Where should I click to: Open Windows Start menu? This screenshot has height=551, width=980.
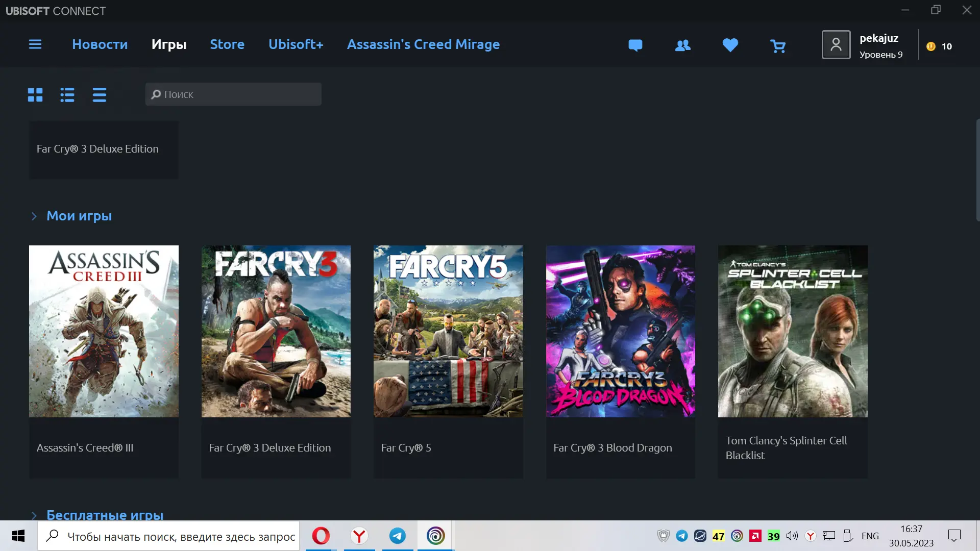pyautogui.click(x=18, y=536)
